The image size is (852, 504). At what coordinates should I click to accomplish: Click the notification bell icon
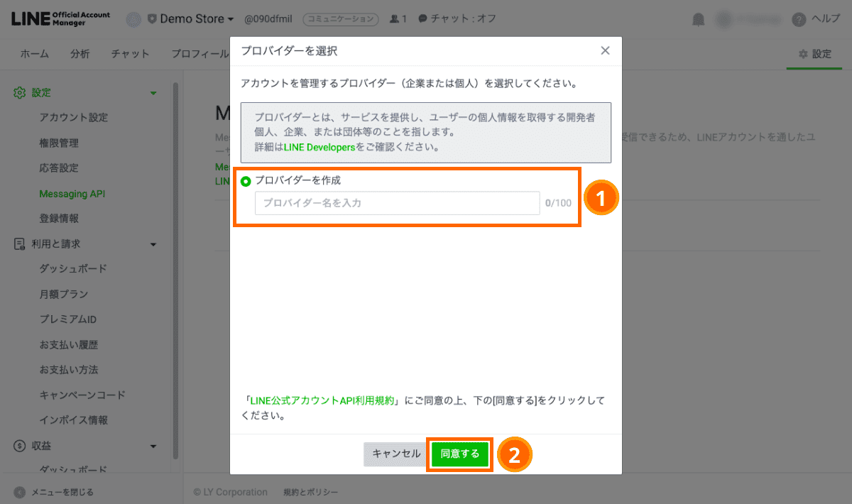699,19
